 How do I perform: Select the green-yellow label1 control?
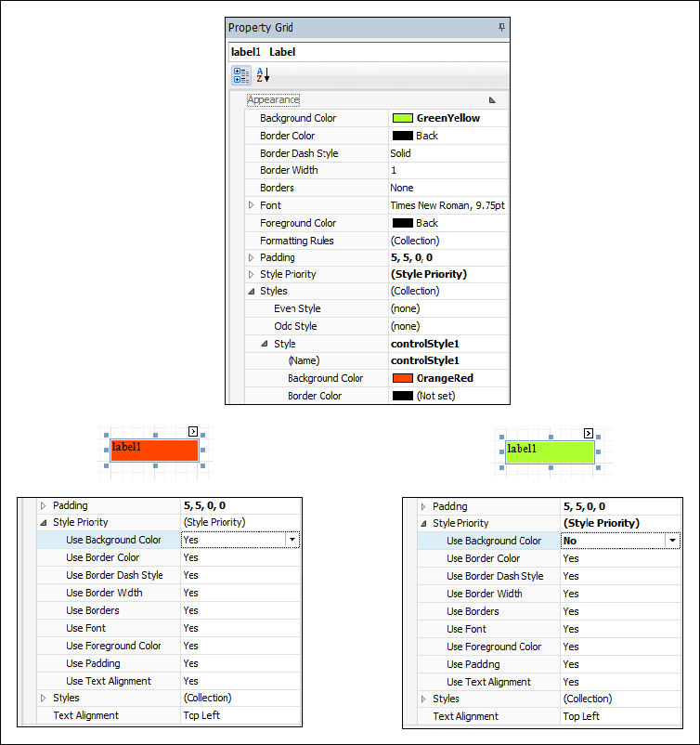click(550, 452)
